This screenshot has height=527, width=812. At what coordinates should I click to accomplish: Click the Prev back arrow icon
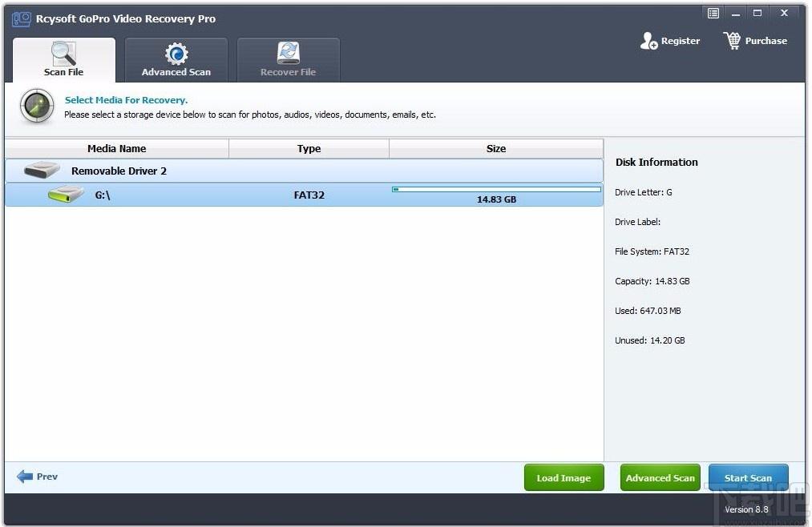click(25, 477)
